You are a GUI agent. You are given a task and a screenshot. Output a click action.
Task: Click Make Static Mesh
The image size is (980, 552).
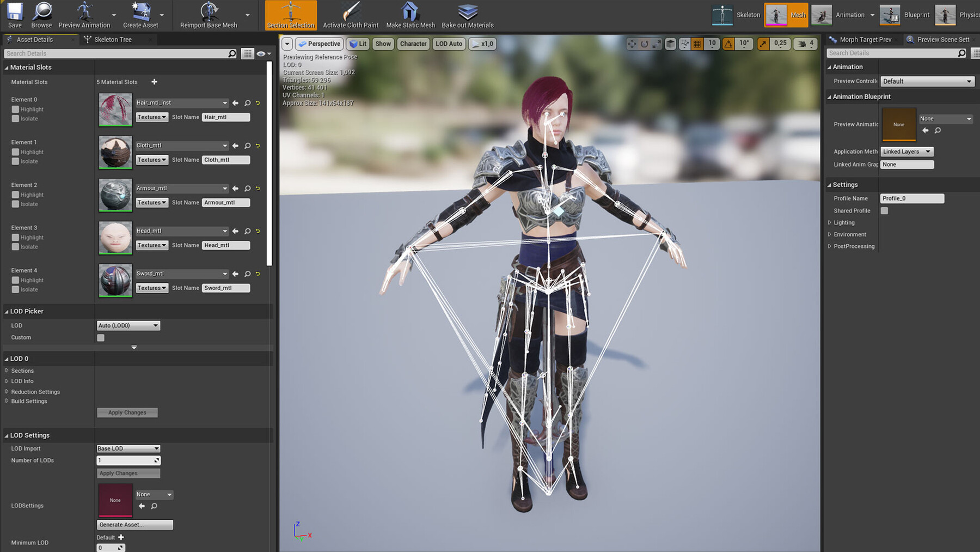tap(410, 15)
